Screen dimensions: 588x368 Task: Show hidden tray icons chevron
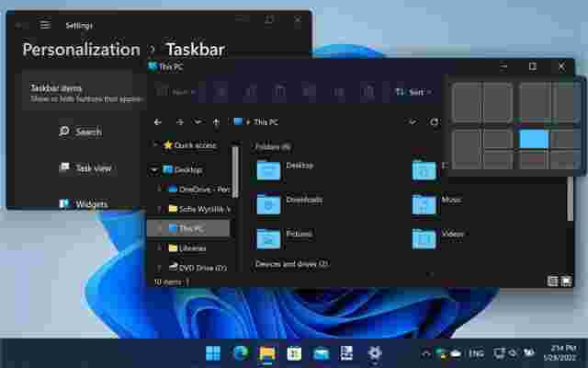point(426,353)
